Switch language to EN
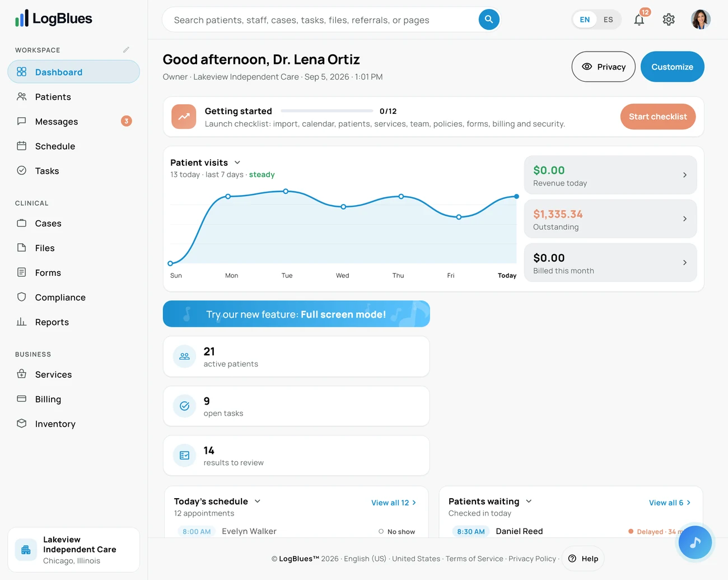 (585, 20)
